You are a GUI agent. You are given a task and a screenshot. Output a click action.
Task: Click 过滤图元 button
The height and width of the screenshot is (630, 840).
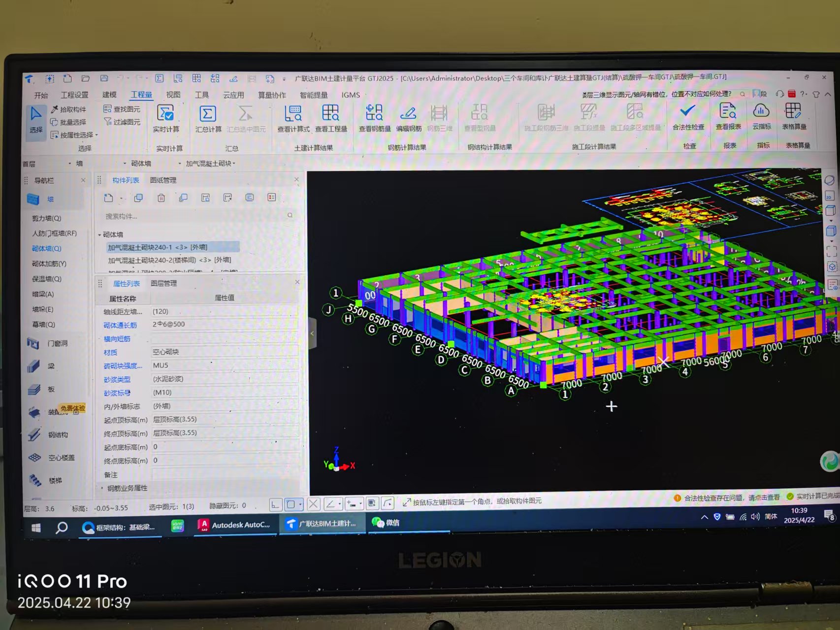(122, 122)
